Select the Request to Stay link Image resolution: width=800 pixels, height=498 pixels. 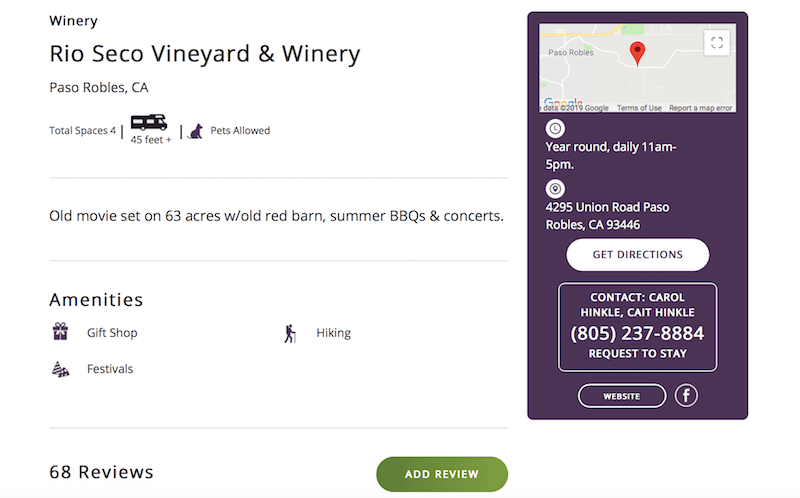coord(637,354)
